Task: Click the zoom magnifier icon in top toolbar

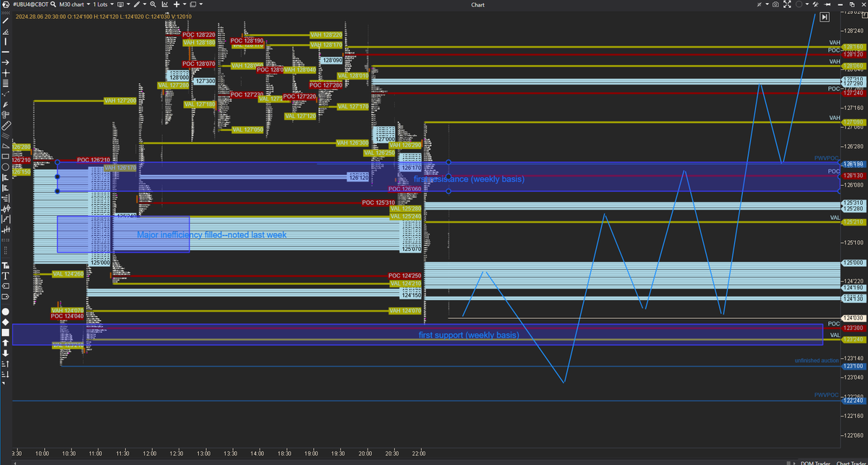Action: point(153,4)
